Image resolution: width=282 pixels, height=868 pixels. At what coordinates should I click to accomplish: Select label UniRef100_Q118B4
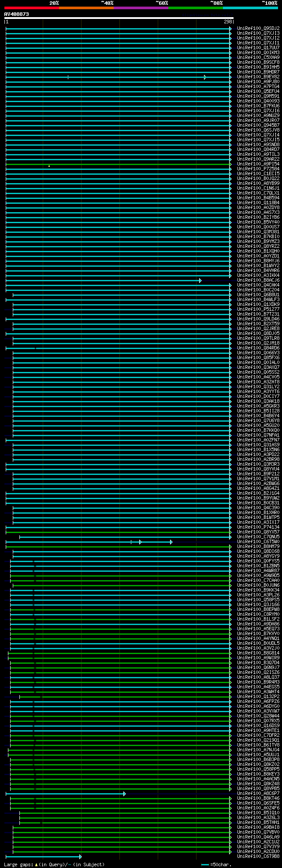tap(258, 202)
